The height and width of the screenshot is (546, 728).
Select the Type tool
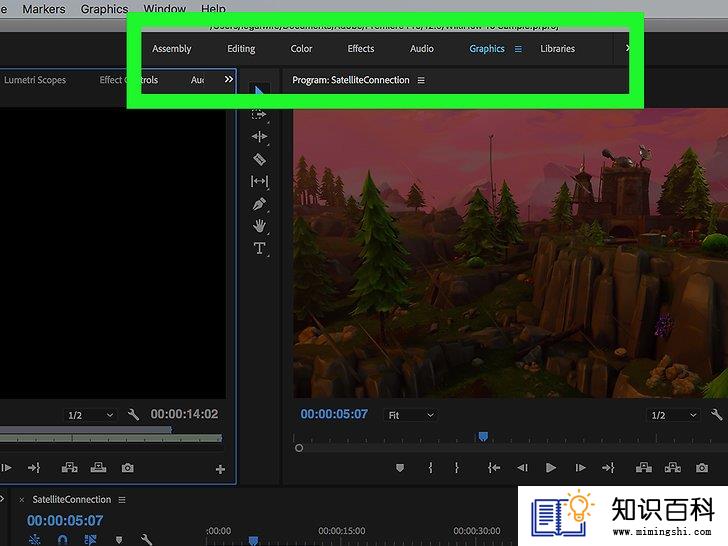point(259,248)
